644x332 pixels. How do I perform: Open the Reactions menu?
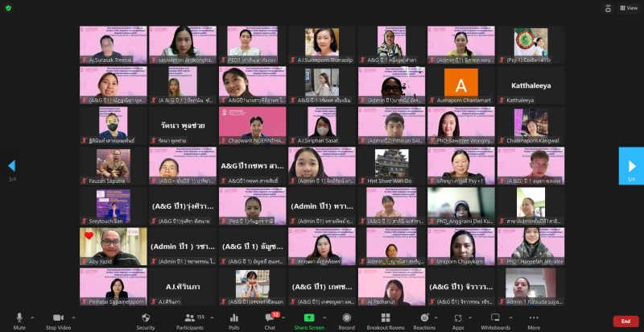pyautogui.click(x=423, y=320)
